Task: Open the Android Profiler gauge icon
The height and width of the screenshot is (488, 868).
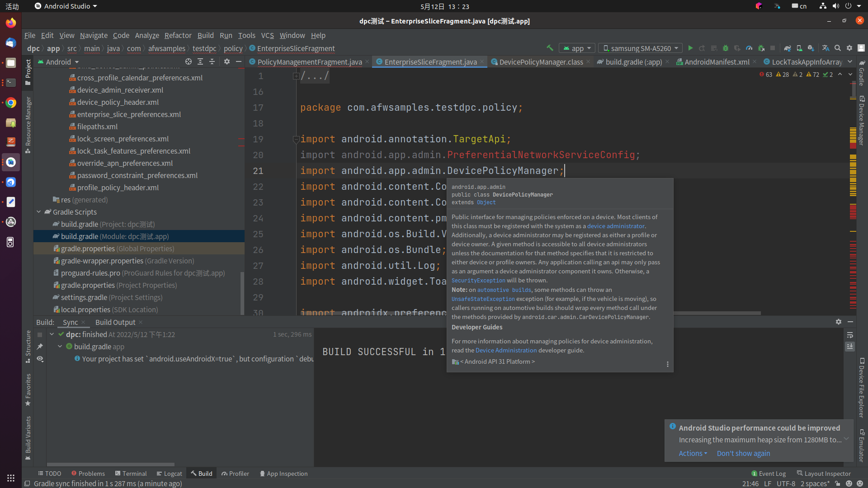Action: point(749,48)
